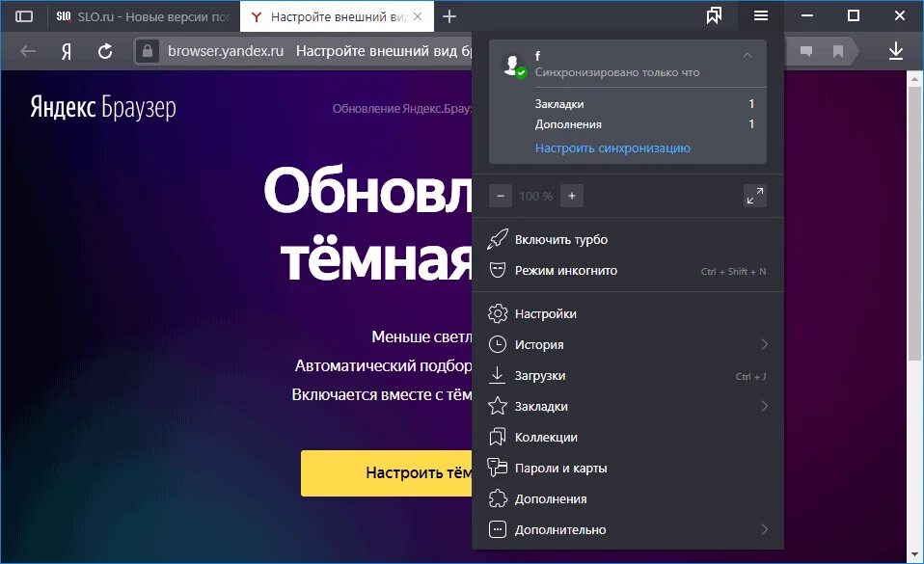Screen dimensions: 924x564
Task: Click the padlock site security icon
Action: click(148, 51)
